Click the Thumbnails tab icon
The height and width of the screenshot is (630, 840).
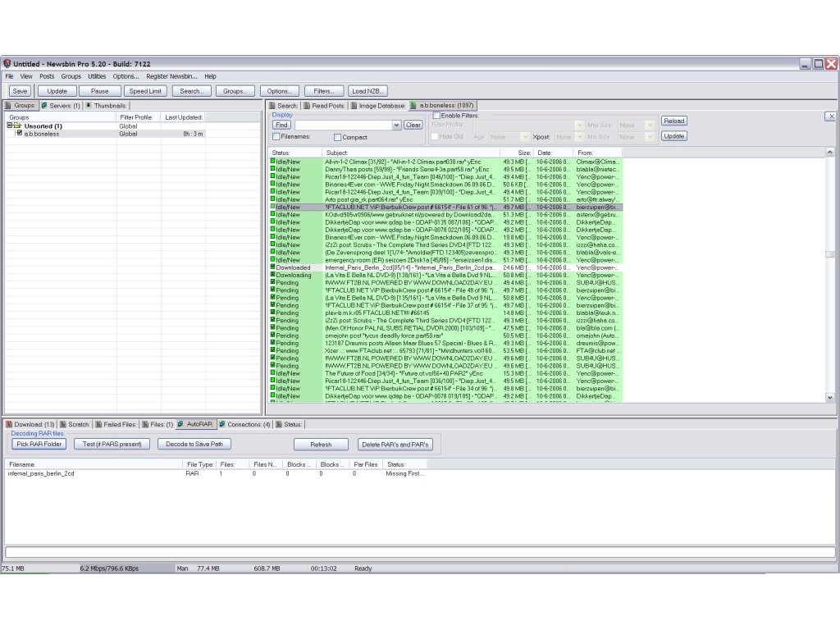pos(89,106)
